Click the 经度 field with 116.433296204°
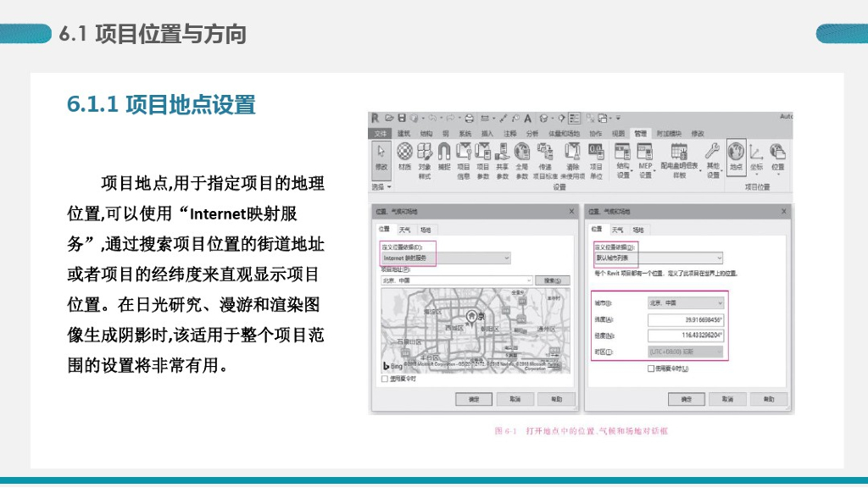868x488 pixels. point(685,335)
